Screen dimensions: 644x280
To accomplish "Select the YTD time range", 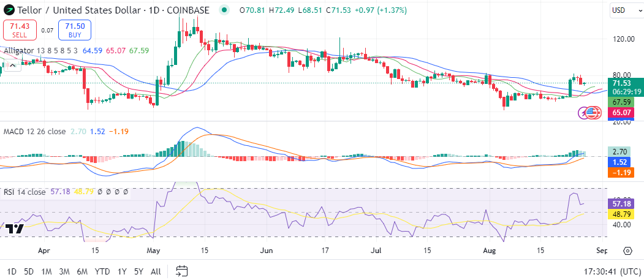I will 102,271.
